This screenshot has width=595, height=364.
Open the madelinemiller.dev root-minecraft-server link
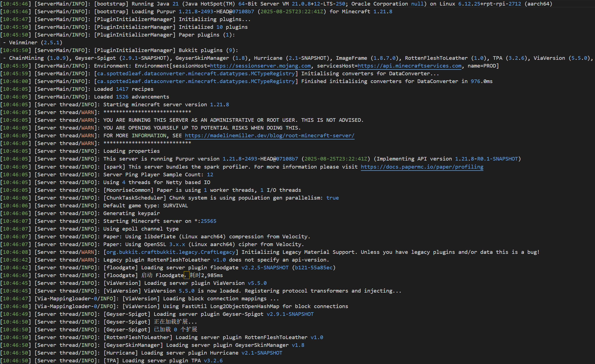pos(269,136)
